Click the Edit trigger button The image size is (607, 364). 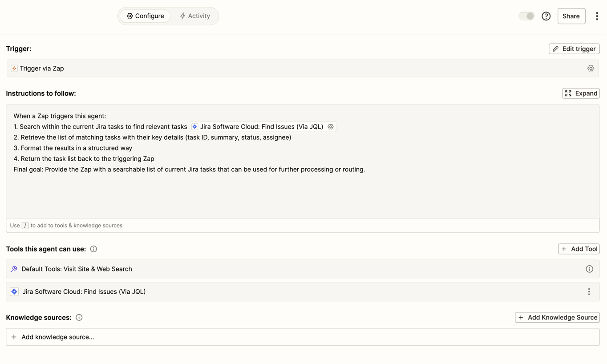(574, 49)
